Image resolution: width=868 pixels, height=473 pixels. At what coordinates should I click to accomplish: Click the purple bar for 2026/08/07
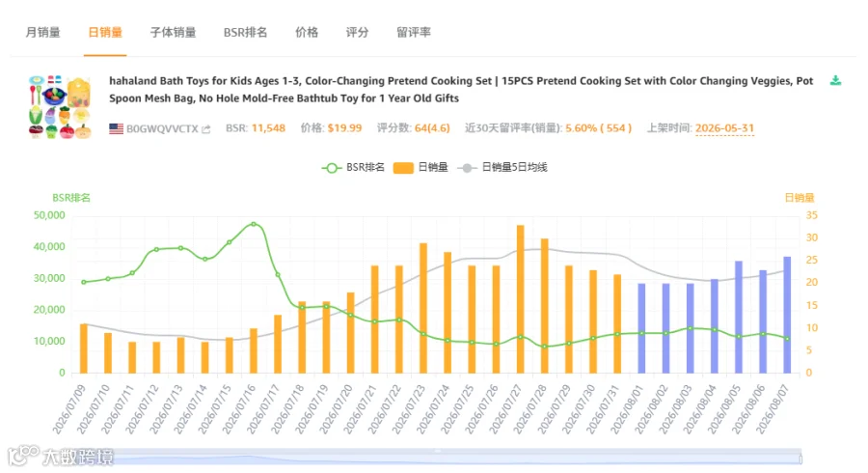787,315
